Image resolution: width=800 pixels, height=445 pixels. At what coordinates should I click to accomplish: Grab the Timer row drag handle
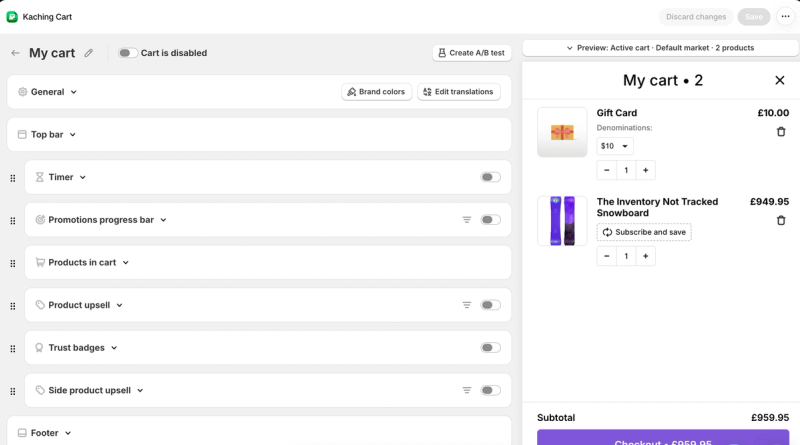click(13, 178)
